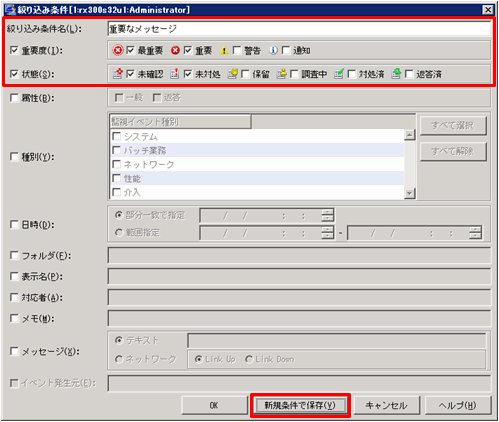
Task: Click the 監視イベント種別 column header
Action: pos(180,122)
